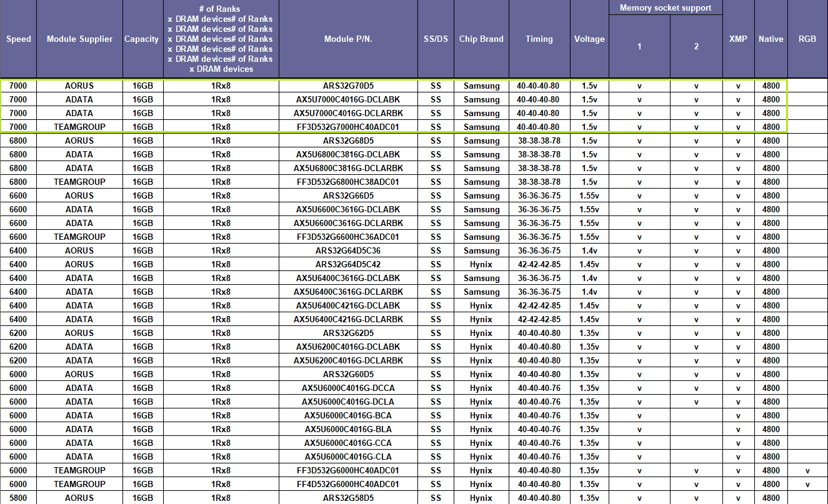Select part number AX5U6800C3816G-DCLABK
Viewport: 828px width, 504px height.
348,154
